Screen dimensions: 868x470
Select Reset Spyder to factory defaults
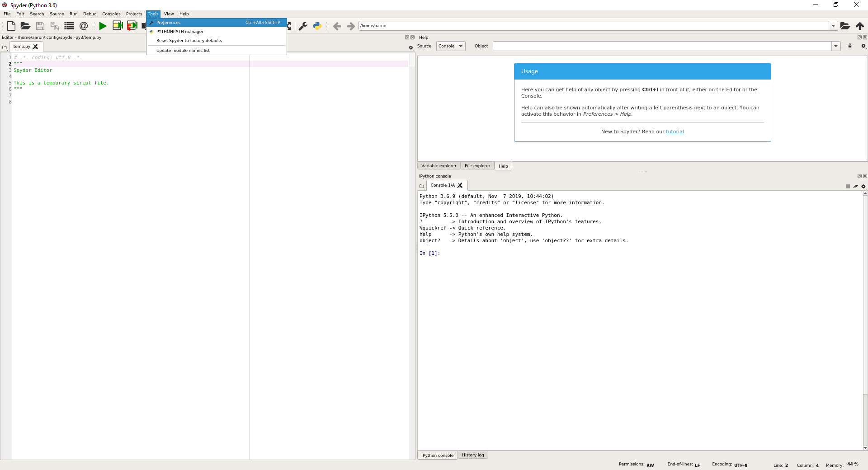pos(217,41)
